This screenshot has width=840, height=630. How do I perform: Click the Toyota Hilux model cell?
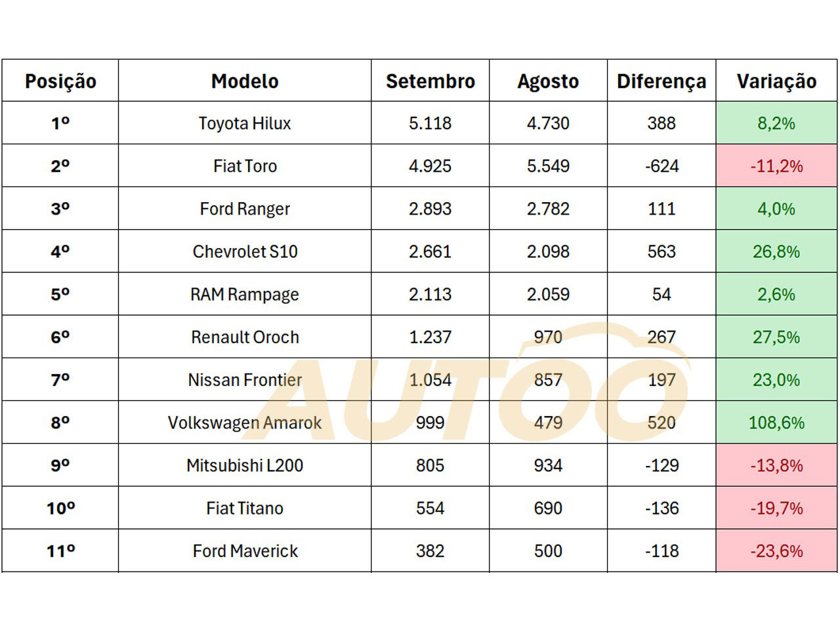245,123
